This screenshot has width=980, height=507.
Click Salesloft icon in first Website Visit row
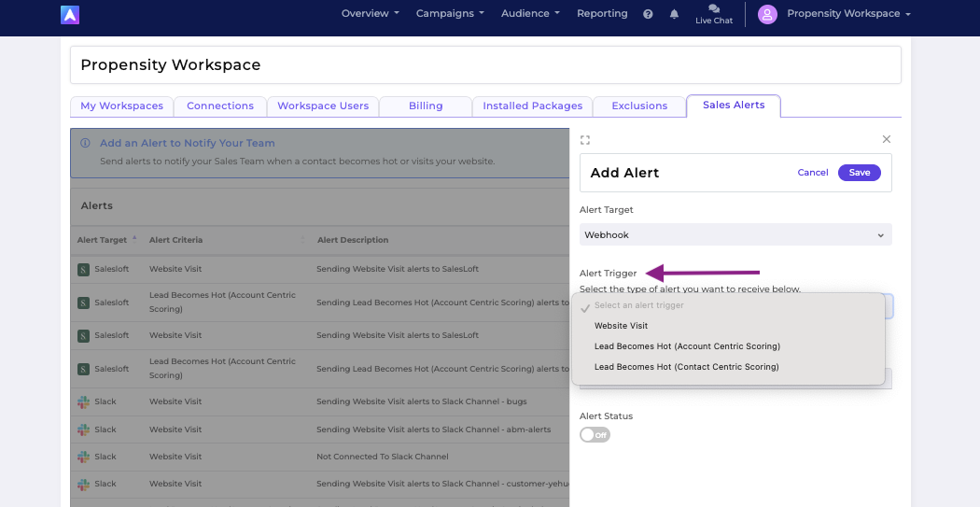tap(83, 270)
